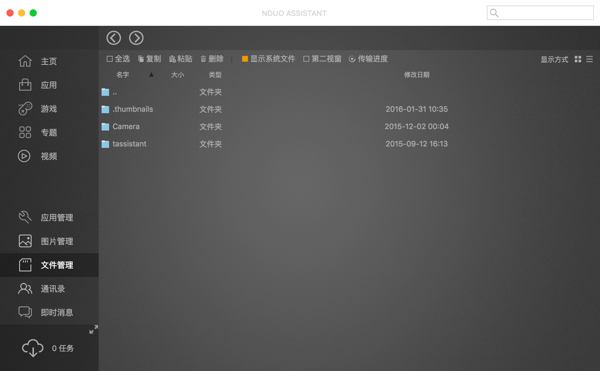The image size is (600, 371).
Task: Toggle sort arrow next to 名字 column
Action: point(151,75)
